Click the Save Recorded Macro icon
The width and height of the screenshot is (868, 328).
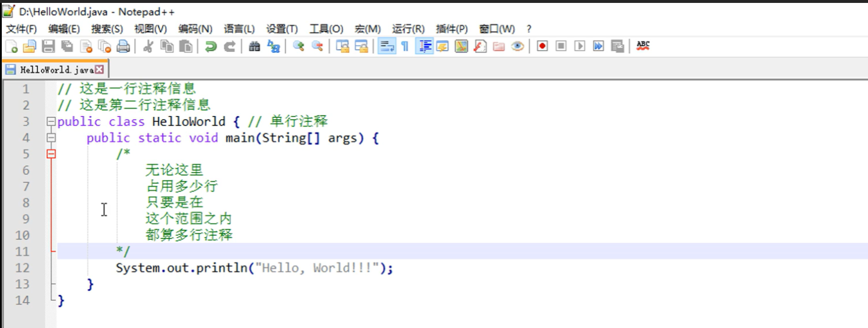[x=617, y=46]
